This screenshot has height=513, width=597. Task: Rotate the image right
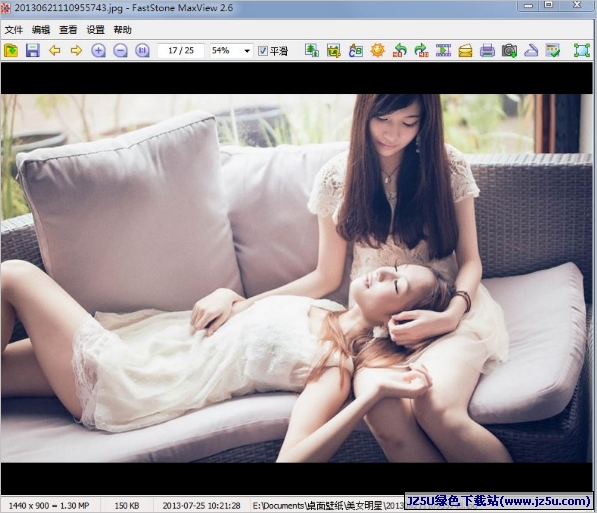point(421,50)
